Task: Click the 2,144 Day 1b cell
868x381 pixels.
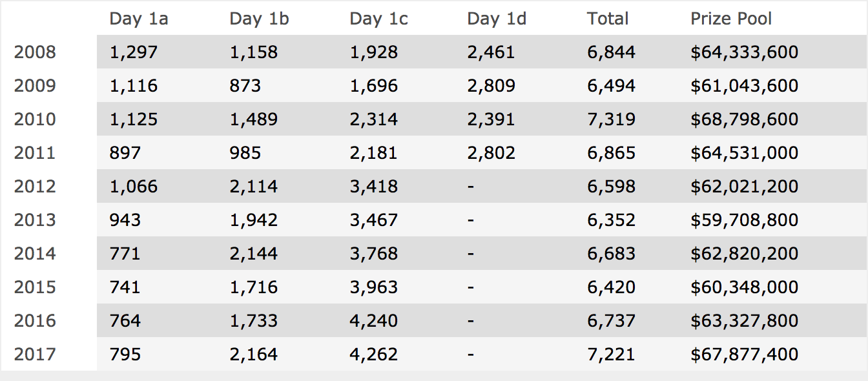Action: point(254,254)
